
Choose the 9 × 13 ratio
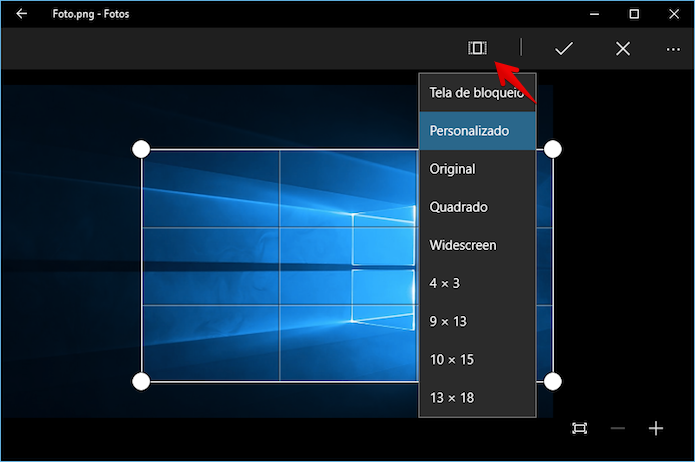(477, 321)
